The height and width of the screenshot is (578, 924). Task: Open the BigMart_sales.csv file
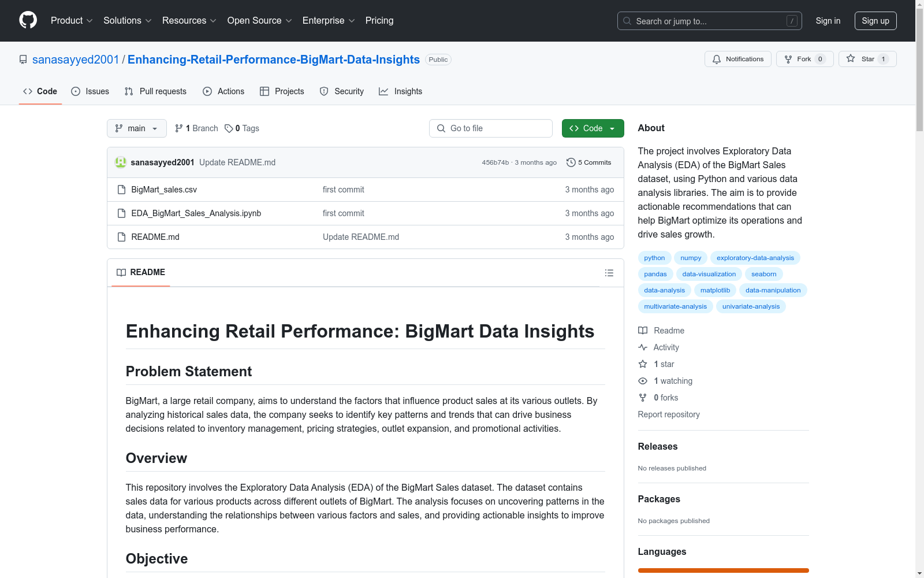(164, 190)
